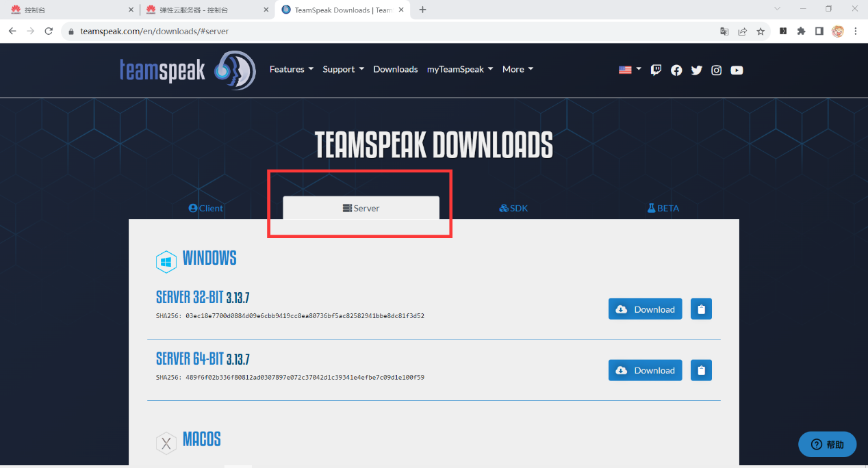Click the TeamSpeak logo

coord(188,70)
